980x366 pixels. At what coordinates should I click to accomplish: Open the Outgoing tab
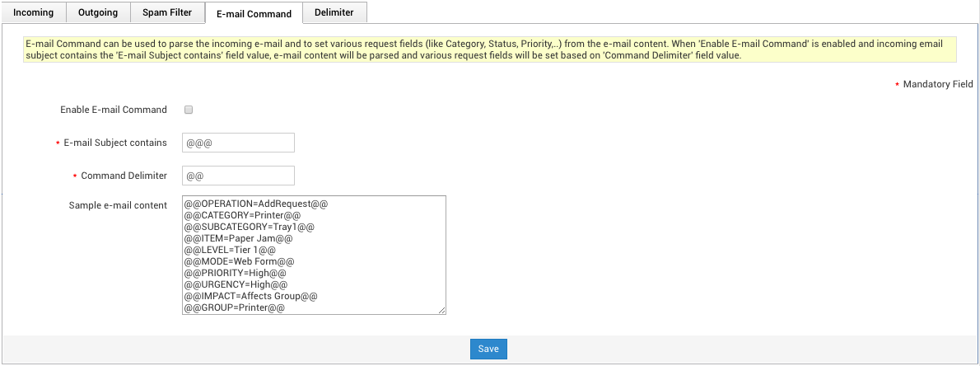pyautogui.click(x=98, y=12)
